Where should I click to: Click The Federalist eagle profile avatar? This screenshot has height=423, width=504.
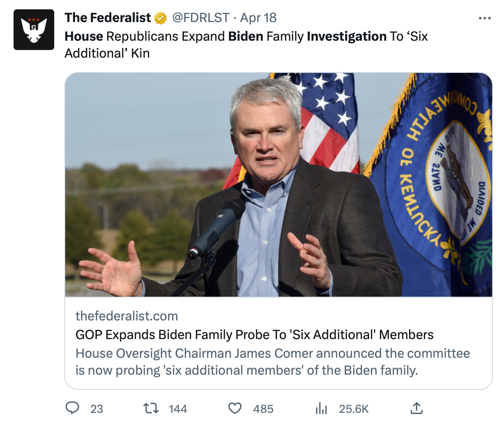34,30
